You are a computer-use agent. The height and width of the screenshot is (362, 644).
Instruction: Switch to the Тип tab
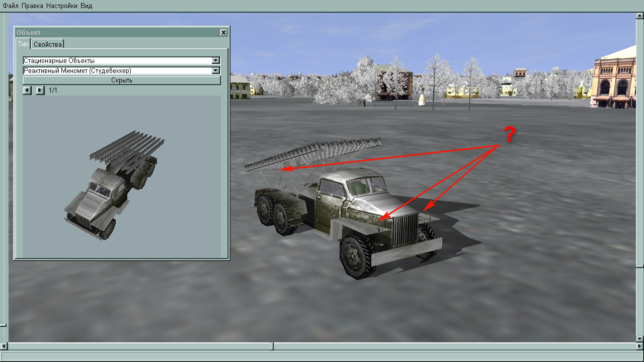(23, 44)
